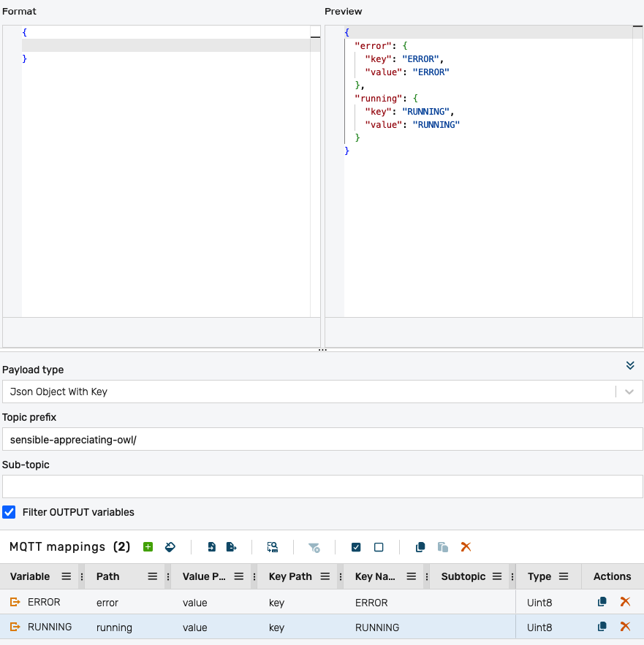Clear the mappings filter
644x645 pixels.
(x=314, y=546)
